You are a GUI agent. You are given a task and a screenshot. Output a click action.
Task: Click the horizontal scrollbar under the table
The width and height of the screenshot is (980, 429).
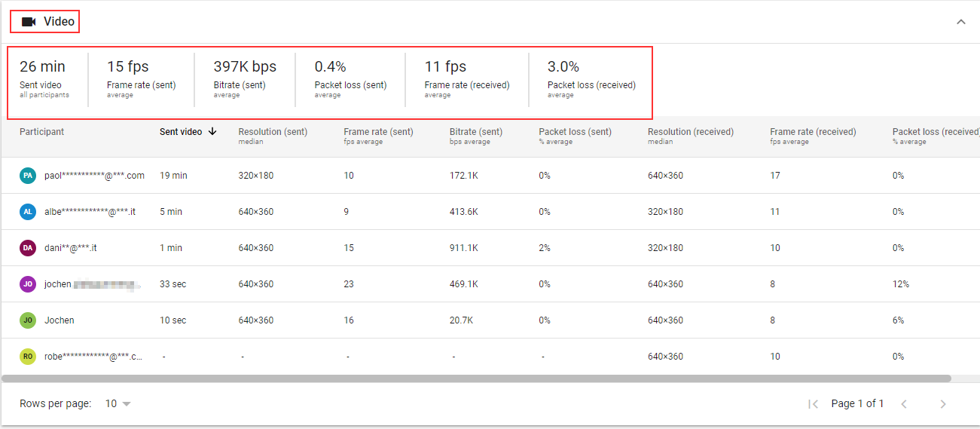click(476, 378)
